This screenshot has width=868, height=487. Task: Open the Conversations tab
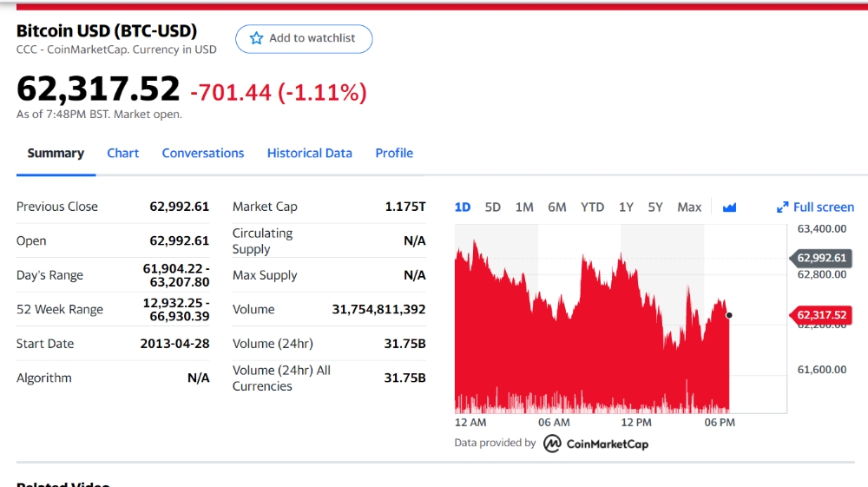[202, 154]
